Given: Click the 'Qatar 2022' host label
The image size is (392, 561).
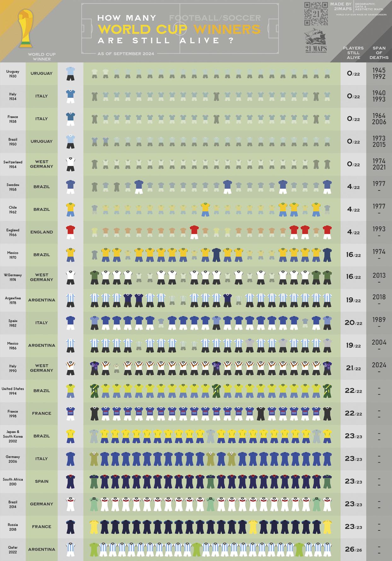Looking at the screenshot, I should [x=13, y=550].
